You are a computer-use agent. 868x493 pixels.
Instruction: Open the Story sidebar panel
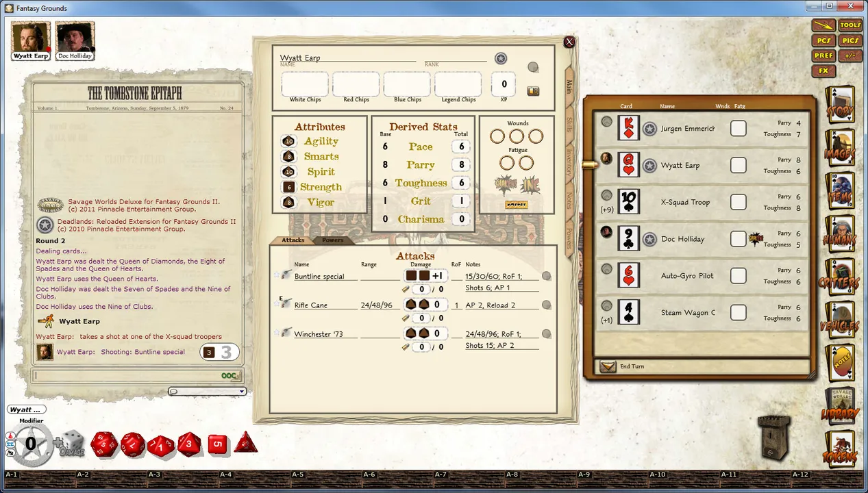[x=840, y=105]
